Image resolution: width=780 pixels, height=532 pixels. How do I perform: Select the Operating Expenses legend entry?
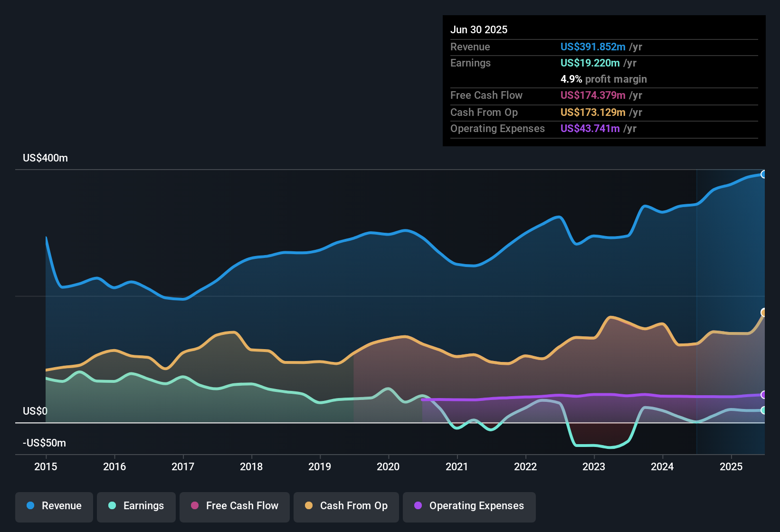click(469, 506)
